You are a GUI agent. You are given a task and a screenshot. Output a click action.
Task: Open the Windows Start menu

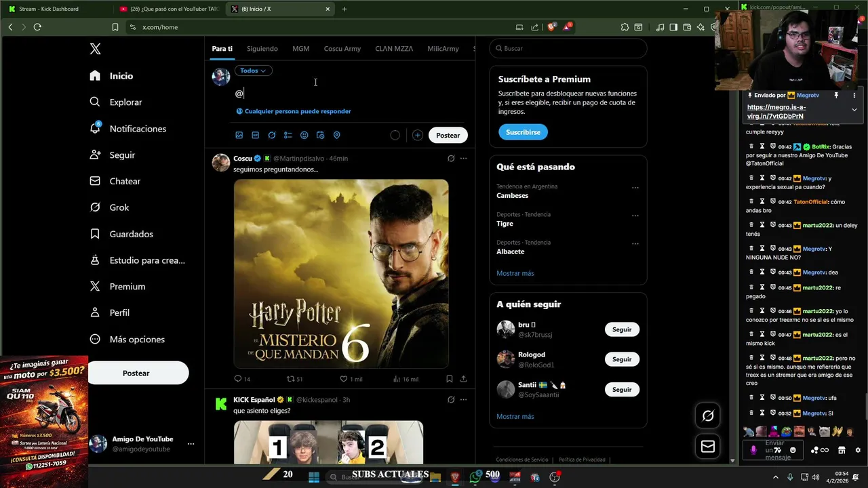(314, 477)
